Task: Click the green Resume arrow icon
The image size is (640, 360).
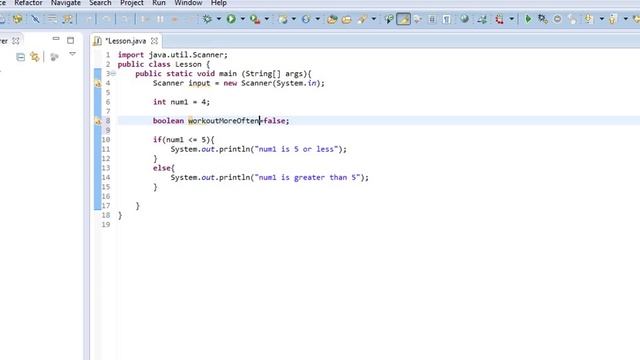Action: pos(528,19)
